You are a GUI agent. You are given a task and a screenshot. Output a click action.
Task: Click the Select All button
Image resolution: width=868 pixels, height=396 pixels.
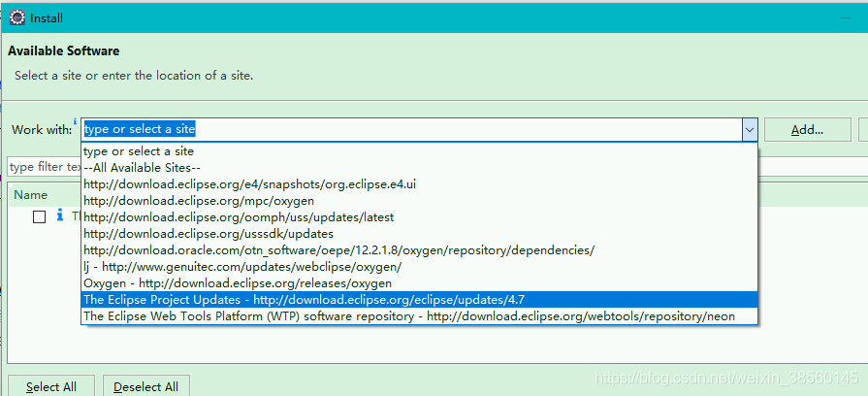click(51, 386)
